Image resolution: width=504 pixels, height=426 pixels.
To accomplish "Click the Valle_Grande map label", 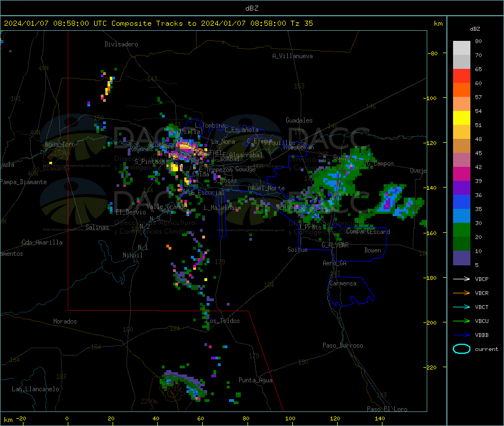I will [166, 207].
